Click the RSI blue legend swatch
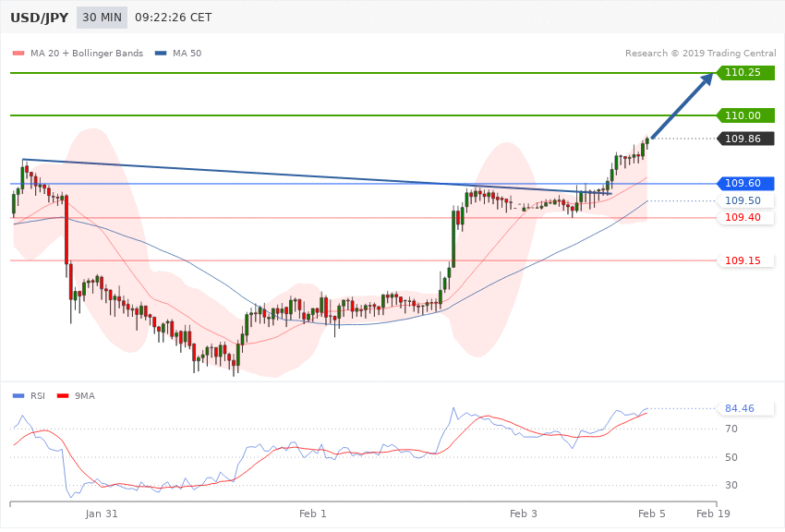Screen dimensions: 785x532 tap(18, 396)
